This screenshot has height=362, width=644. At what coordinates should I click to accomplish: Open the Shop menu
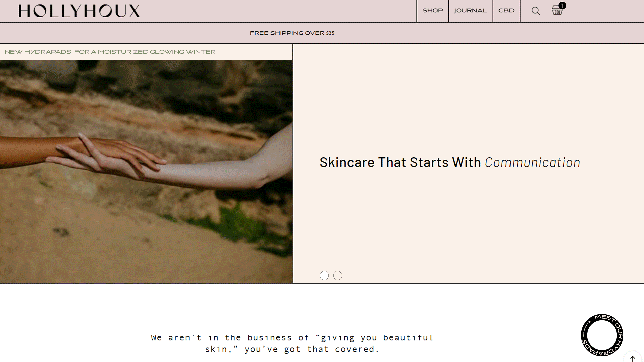point(433,11)
